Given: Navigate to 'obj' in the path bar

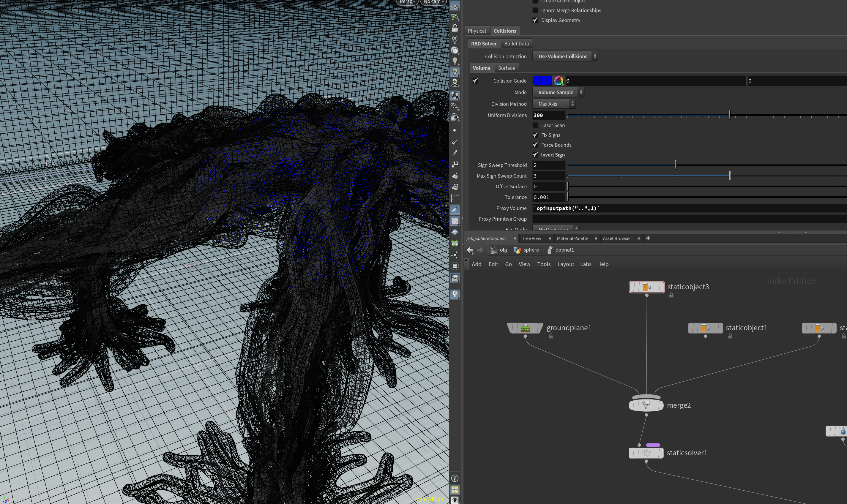Looking at the screenshot, I should [x=499, y=250].
